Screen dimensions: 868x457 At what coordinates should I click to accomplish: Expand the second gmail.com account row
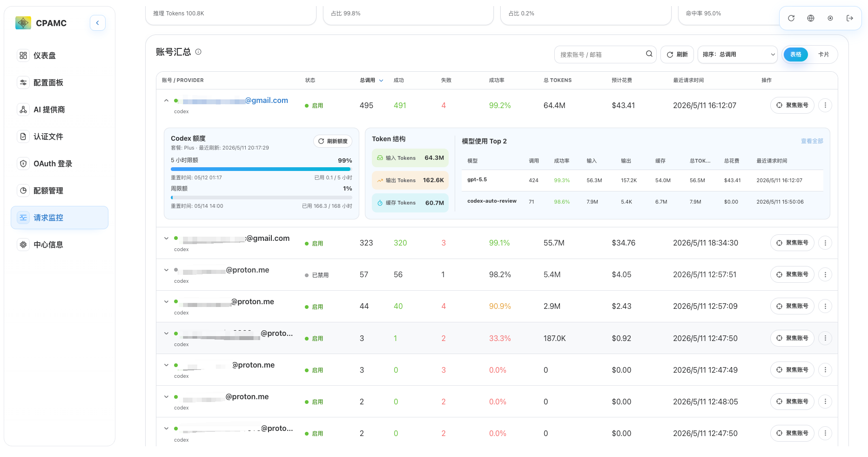pos(166,239)
